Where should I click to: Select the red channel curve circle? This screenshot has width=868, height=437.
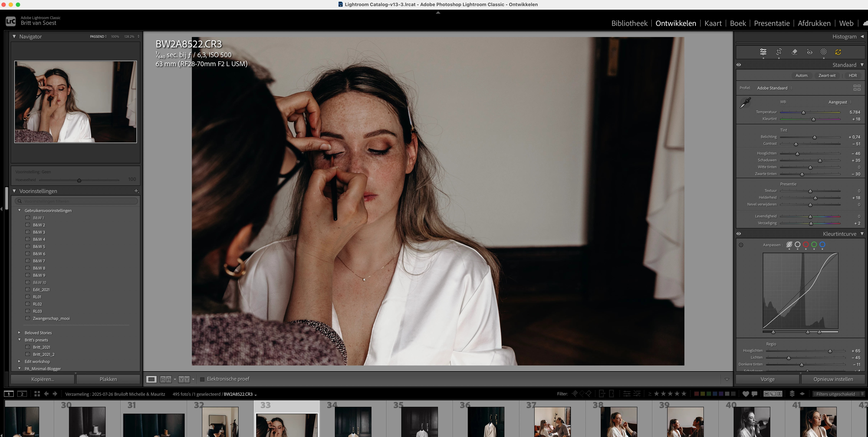pyautogui.click(x=806, y=245)
